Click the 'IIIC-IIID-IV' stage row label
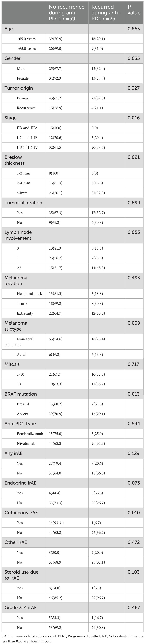The width and height of the screenshot is (145, 644). (27, 147)
